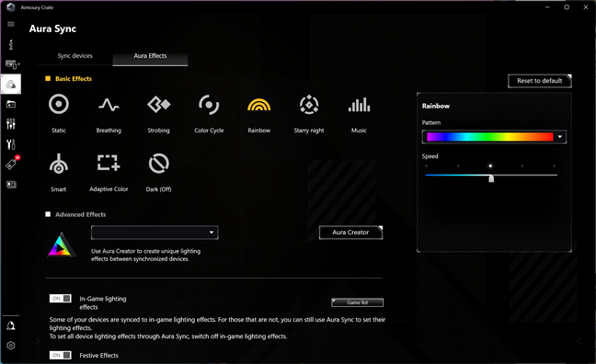Open the Scenario Profiles sliders icon
The width and height of the screenshot is (596, 364).
click(11, 124)
